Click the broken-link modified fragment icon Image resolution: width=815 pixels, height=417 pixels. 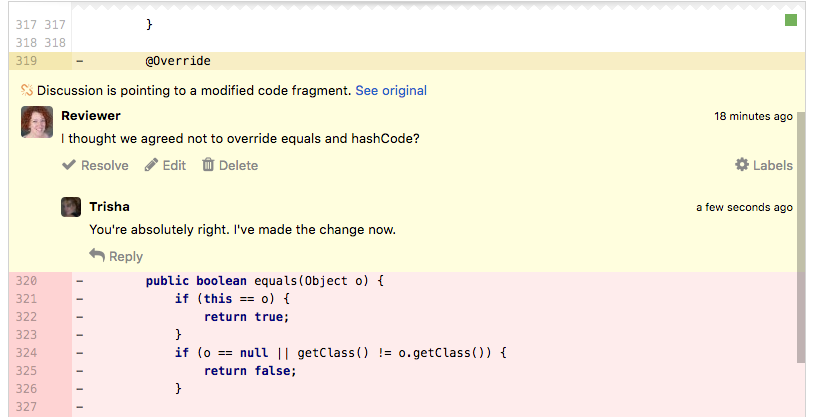(x=27, y=90)
